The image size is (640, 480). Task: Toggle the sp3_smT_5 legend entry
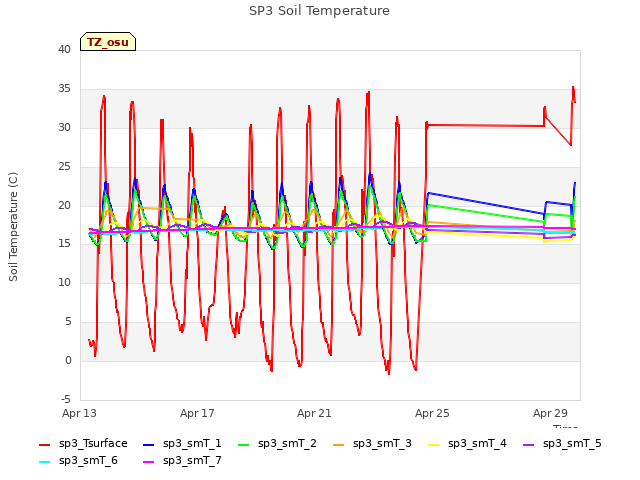pos(562,444)
